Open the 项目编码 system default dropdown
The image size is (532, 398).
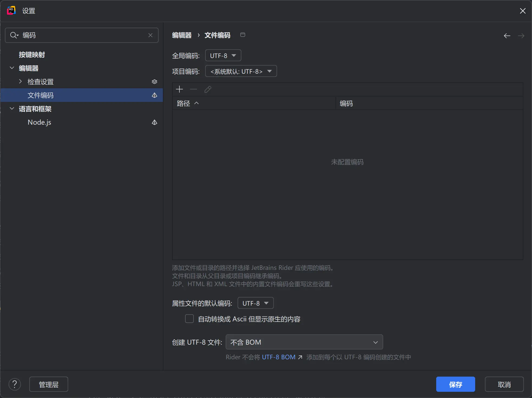point(241,71)
